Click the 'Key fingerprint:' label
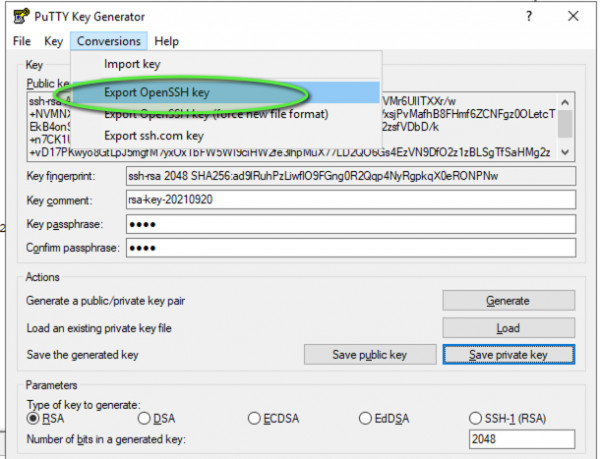Image resolution: width=600 pixels, height=459 pixels. 61,176
